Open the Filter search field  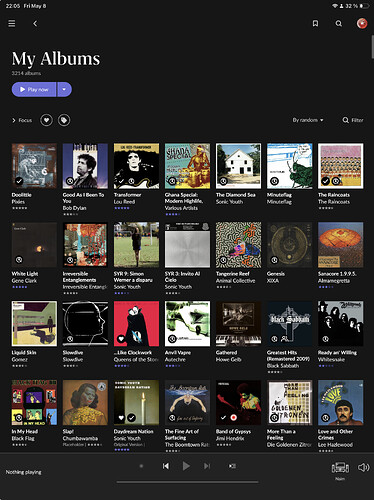coord(353,120)
